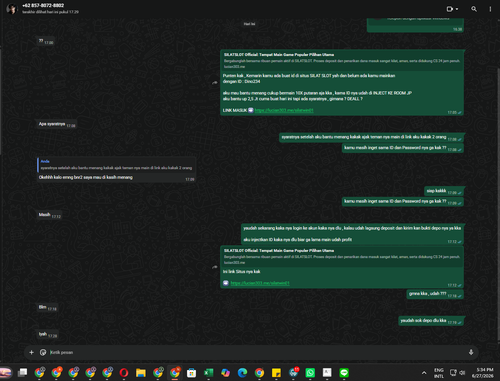Forward the "Ini link Situs nya kak" message
This screenshot has width=500, height=381.
(215, 267)
